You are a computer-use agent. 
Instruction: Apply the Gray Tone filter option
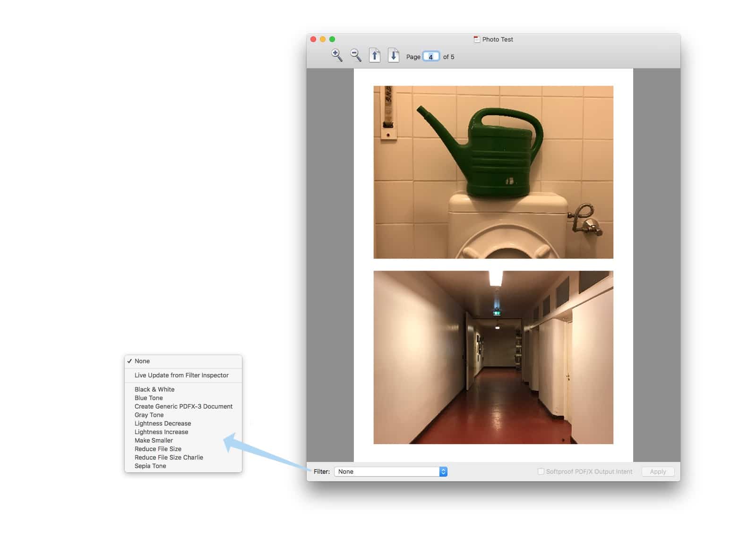click(149, 415)
